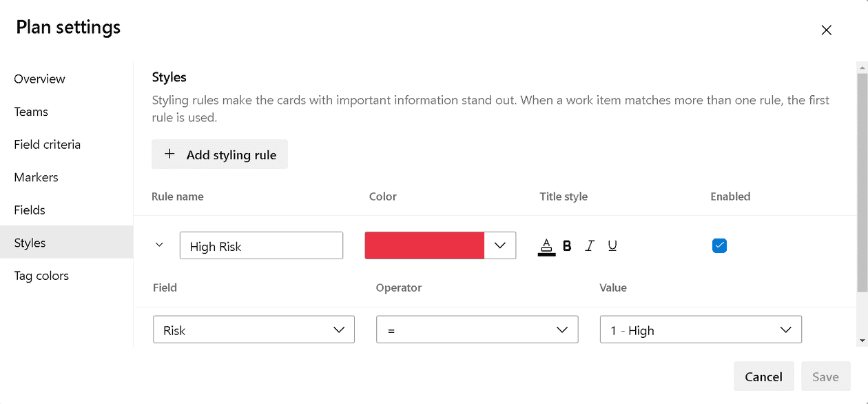Save the plan settings
Image resolution: width=868 pixels, height=404 pixels.
coord(825,376)
